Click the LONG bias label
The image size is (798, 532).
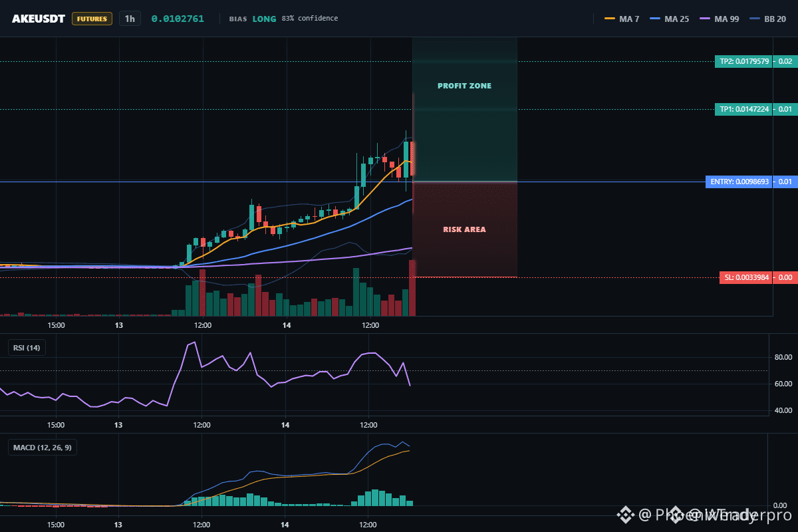click(265, 19)
